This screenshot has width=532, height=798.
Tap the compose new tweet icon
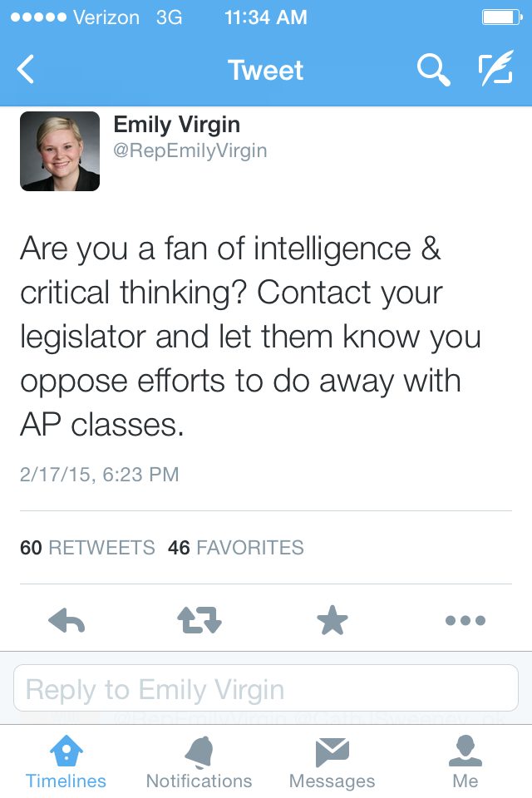point(496,71)
